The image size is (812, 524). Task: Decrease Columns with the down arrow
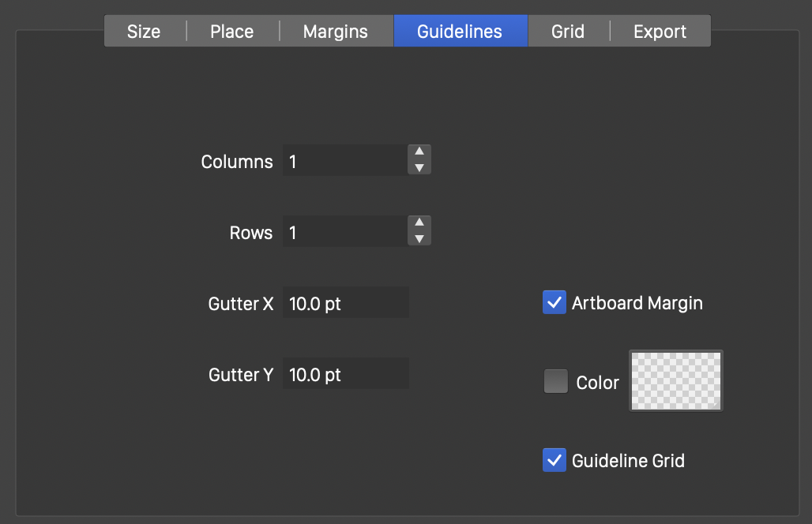coord(419,168)
